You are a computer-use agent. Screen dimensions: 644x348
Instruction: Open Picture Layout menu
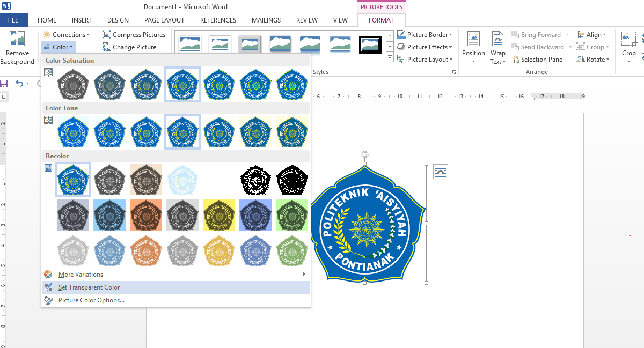[425, 60]
